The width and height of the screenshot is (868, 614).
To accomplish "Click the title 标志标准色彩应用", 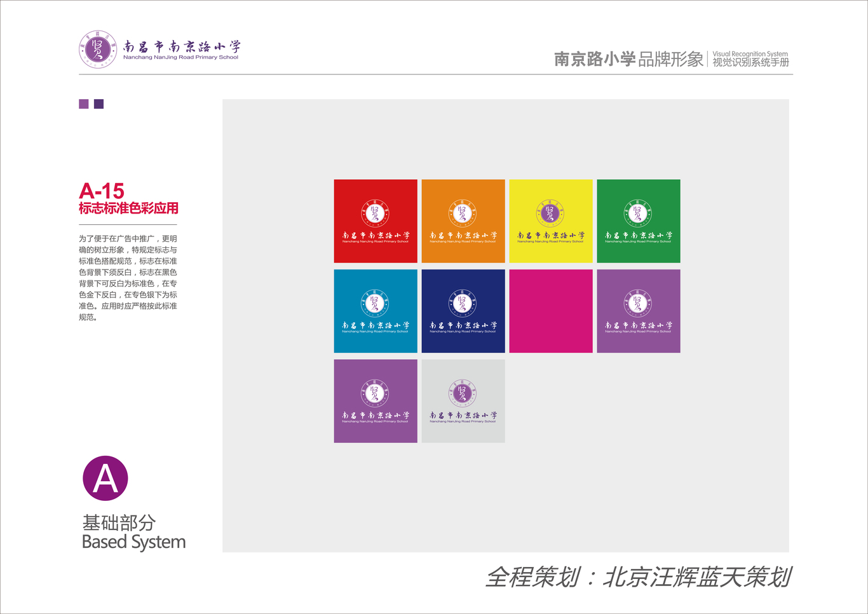I will (x=128, y=208).
